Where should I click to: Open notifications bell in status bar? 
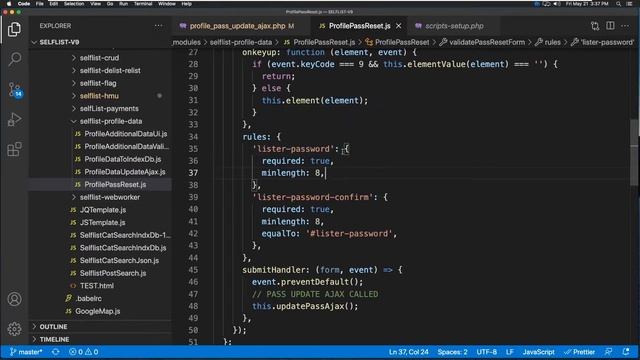[626, 352]
